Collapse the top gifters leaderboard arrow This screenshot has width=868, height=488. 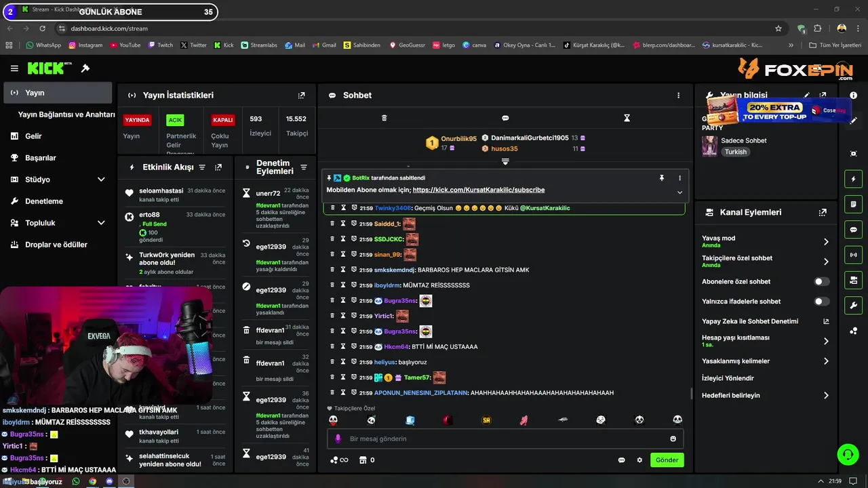(505, 161)
